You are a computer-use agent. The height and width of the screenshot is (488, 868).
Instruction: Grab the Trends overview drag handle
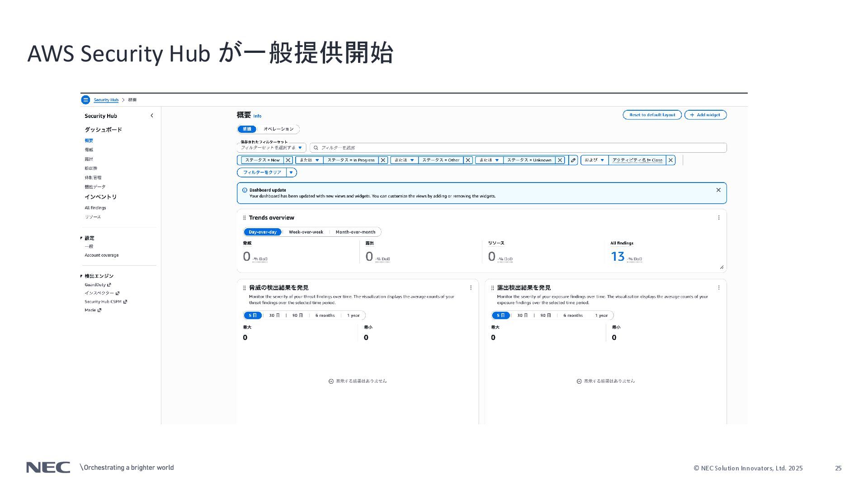[x=244, y=218]
